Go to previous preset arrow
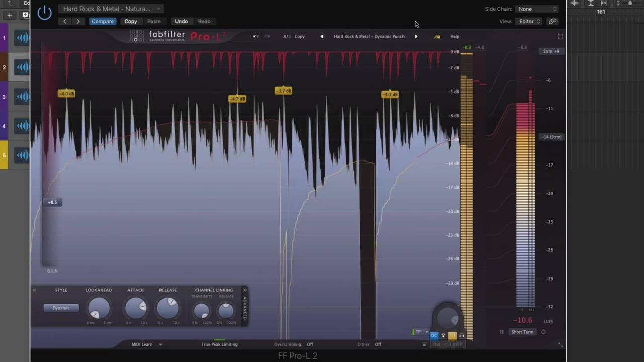 click(x=322, y=37)
